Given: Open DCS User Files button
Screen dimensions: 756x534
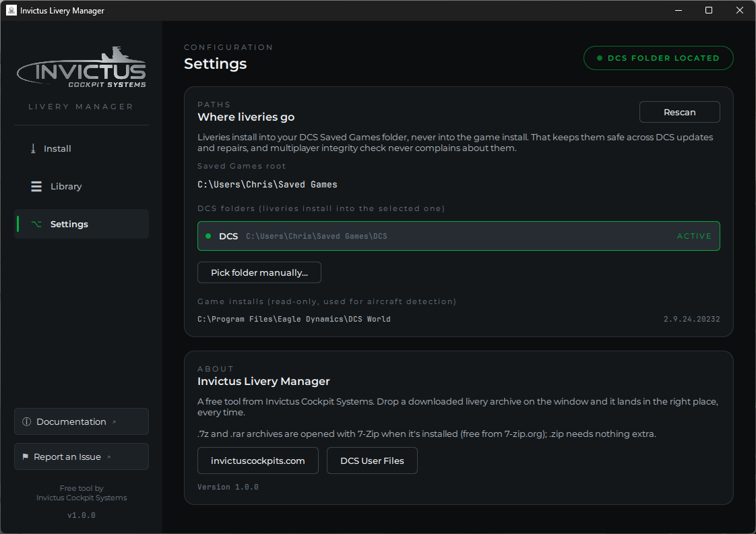Looking at the screenshot, I should pyautogui.click(x=372, y=461).
